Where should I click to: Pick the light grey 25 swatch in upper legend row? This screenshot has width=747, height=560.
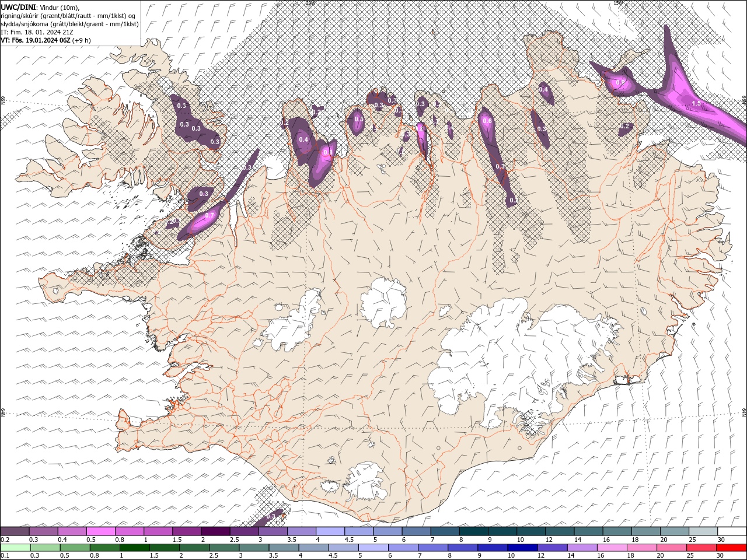coord(702,531)
